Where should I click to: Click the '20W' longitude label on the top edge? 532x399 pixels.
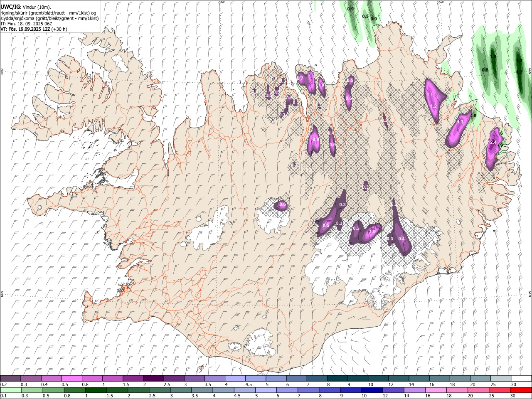tap(221, 2)
